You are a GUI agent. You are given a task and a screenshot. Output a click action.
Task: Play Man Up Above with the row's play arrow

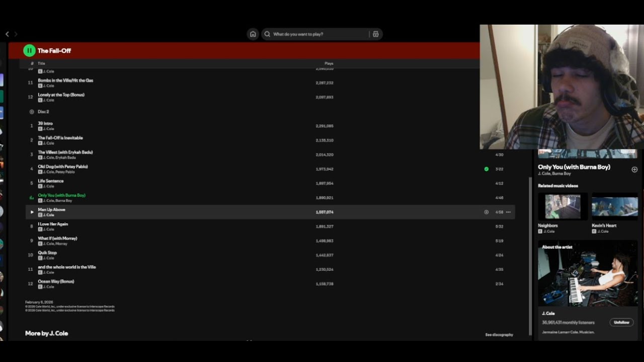[x=32, y=212]
